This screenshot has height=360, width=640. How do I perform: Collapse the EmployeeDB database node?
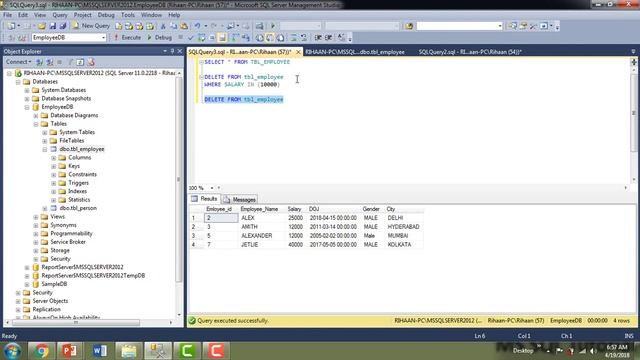[x=27, y=107]
